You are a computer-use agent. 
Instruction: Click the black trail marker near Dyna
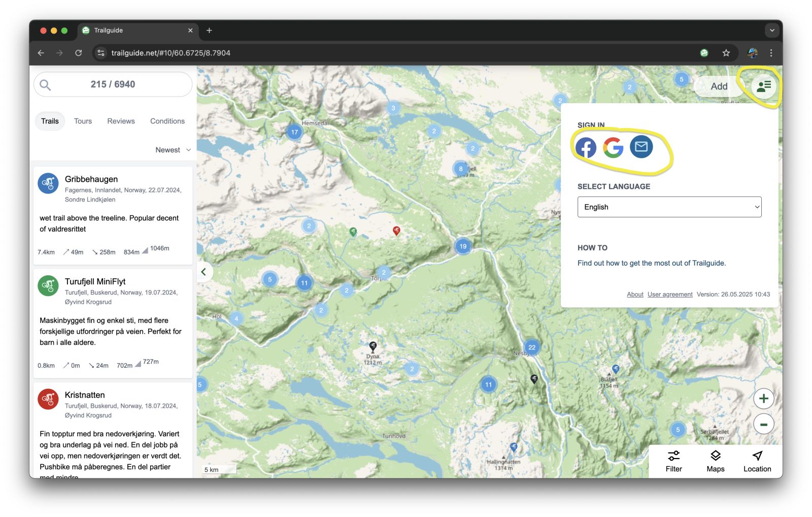373,346
